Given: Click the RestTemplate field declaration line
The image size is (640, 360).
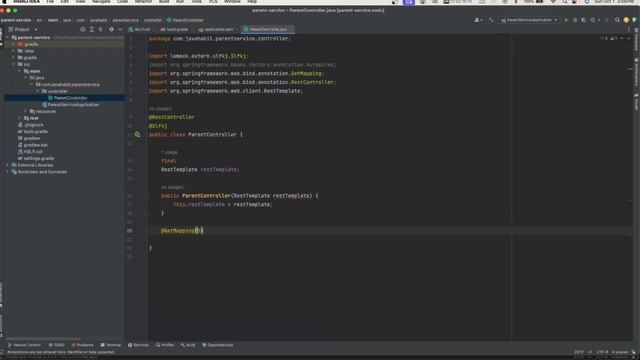Looking at the screenshot, I should (x=200, y=169).
